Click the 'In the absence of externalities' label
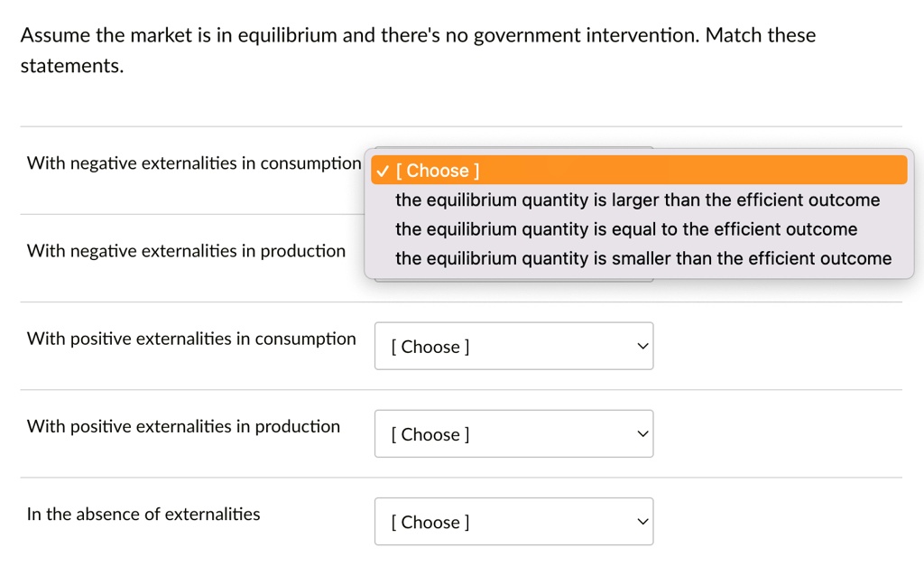The width and height of the screenshot is (924, 585). coord(143,515)
